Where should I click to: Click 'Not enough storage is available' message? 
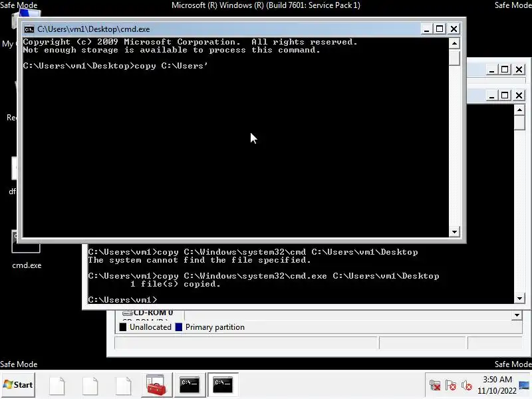coord(172,50)
